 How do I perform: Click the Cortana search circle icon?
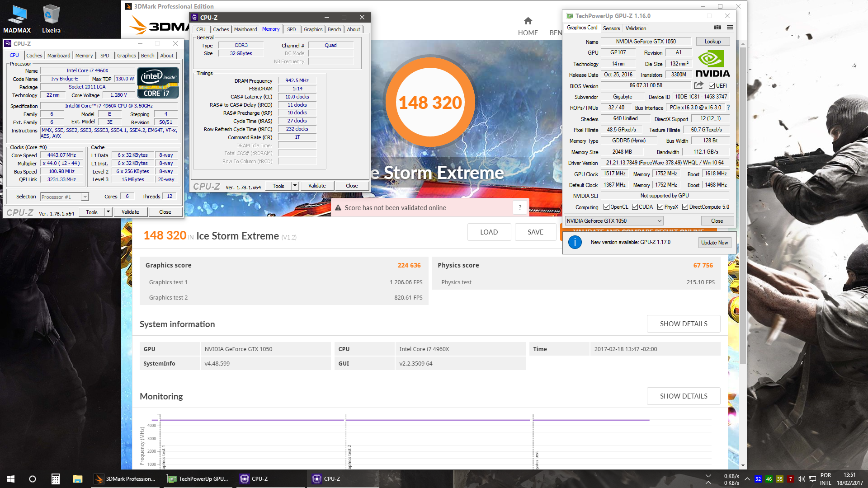33,479
